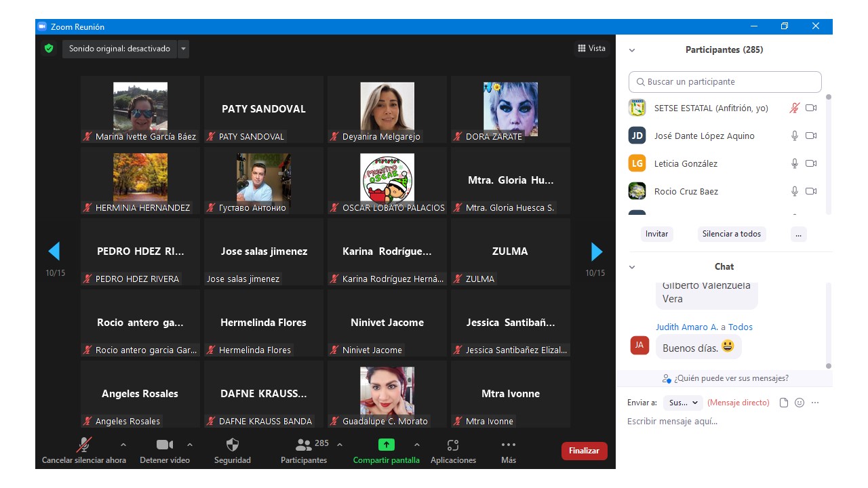
Task: Mute José Dante López Aquino microphone
Action: (795, 136)
